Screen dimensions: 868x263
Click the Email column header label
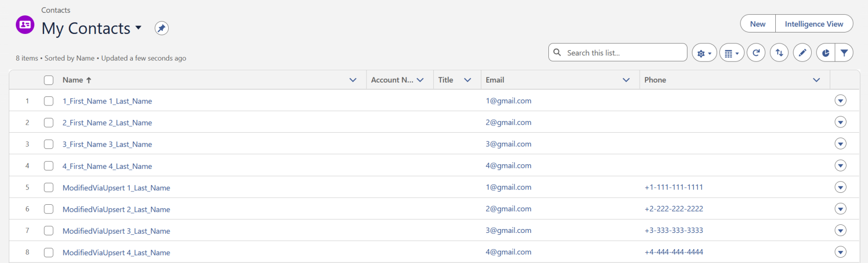[495, 80]
